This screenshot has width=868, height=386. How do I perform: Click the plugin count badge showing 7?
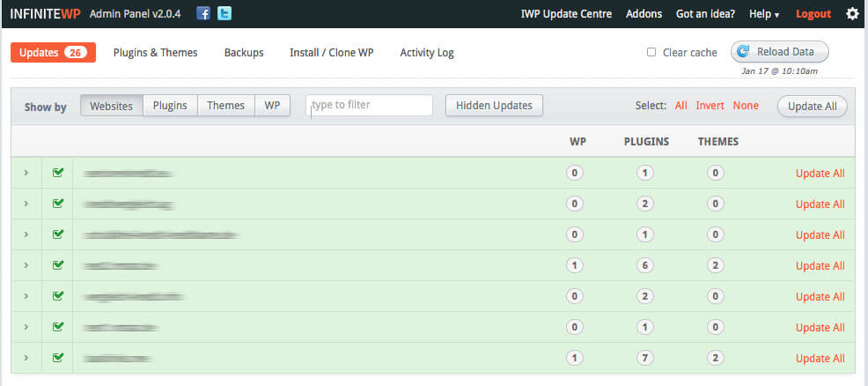(645, 359)
